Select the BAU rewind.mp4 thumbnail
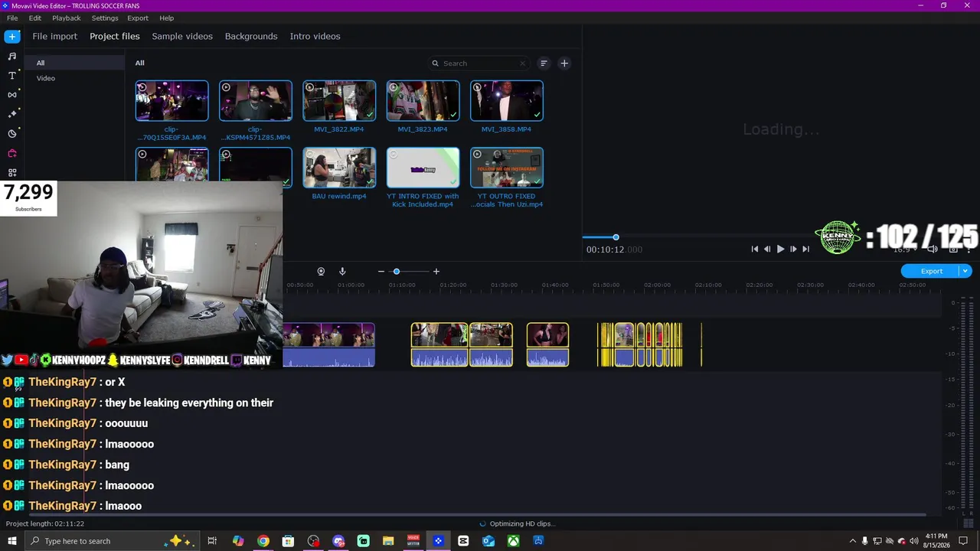This screenshot has height=551, width=980. 339,168
